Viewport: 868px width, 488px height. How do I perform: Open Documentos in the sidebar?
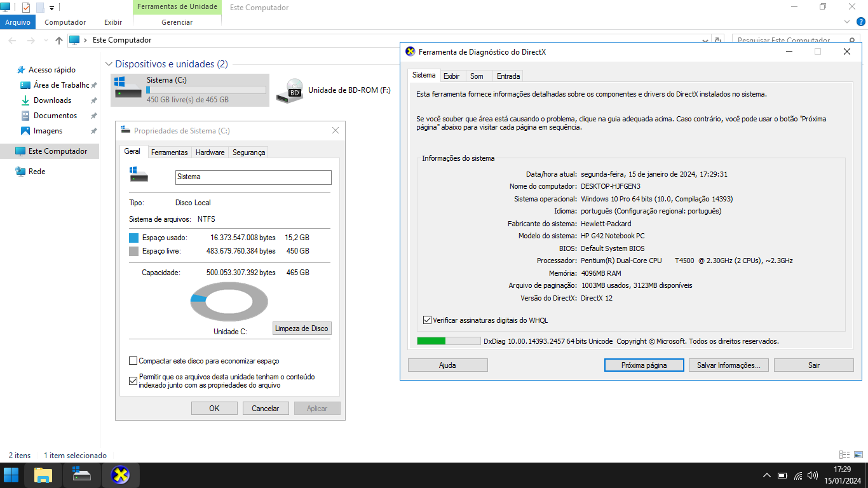point(55,116)
